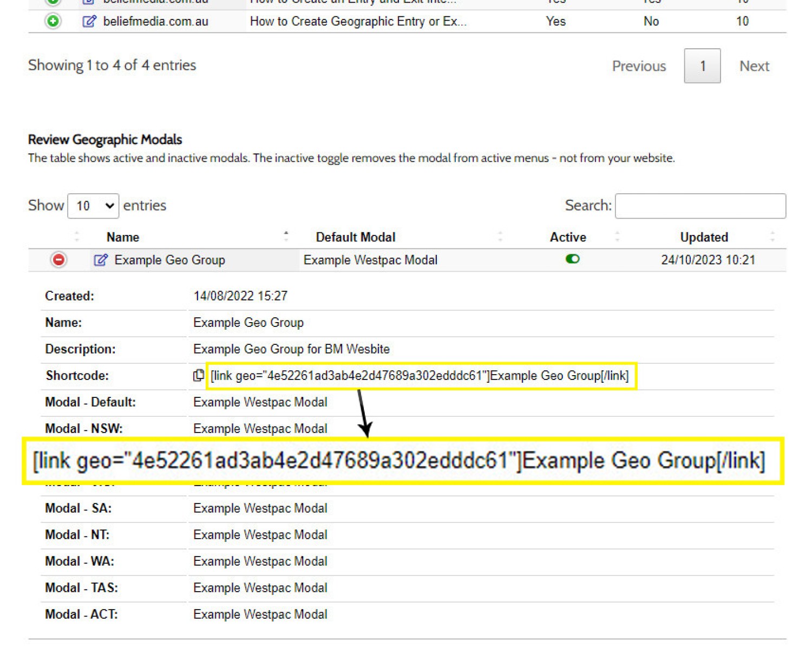Toggle the Active switch for Example Geo Group
The width and height of the screenshot is (812, 648).
point(572,259)
